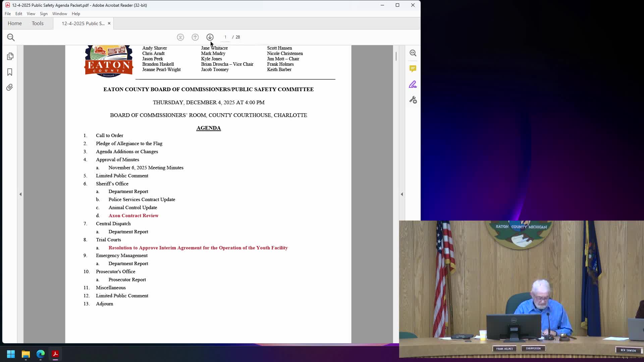Go to next page arrow
The image size is (644, 362).
click(x=210, y=37)
